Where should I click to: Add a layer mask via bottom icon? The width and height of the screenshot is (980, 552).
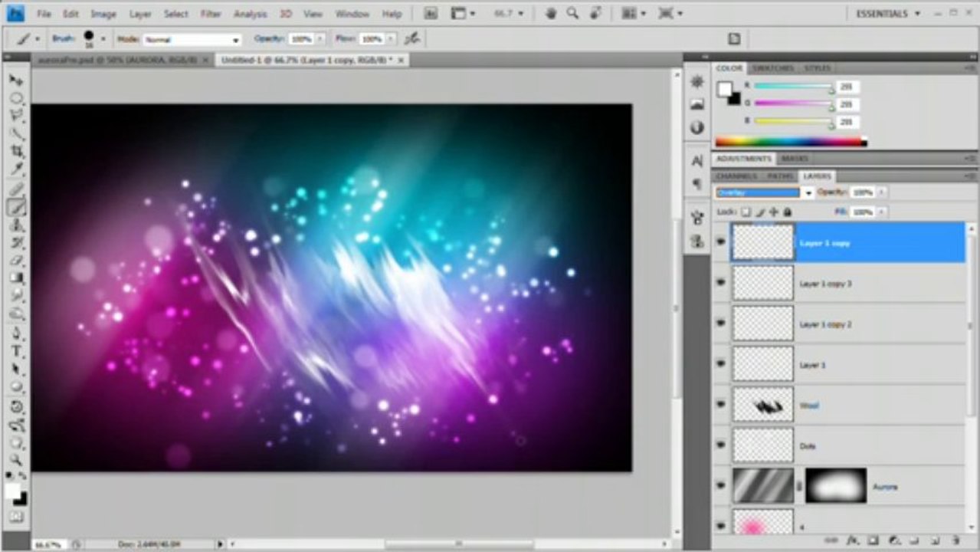[x=873, y=541]
